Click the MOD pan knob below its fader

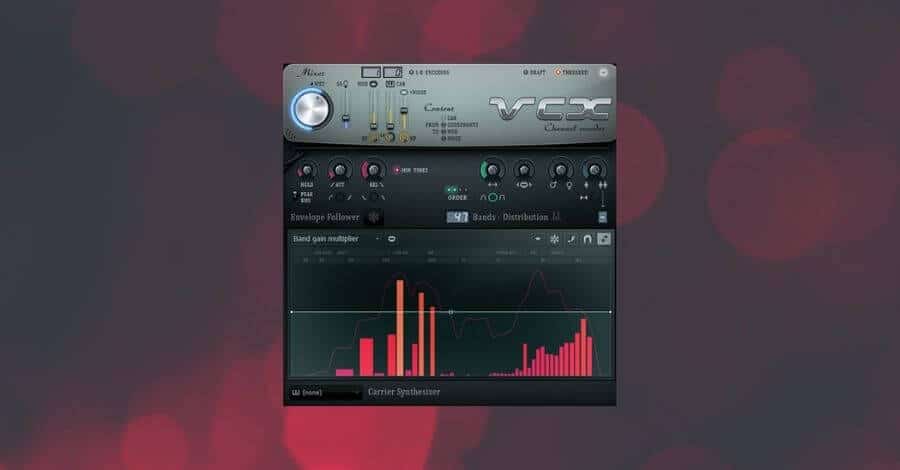point(374,138)
